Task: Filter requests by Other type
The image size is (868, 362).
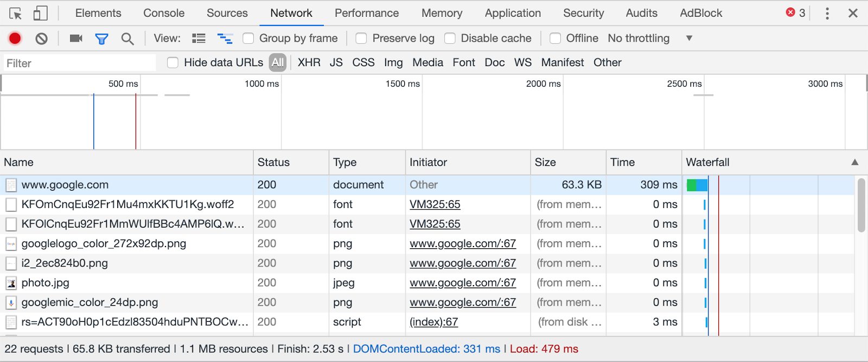Action: click(x=608, y=63)
